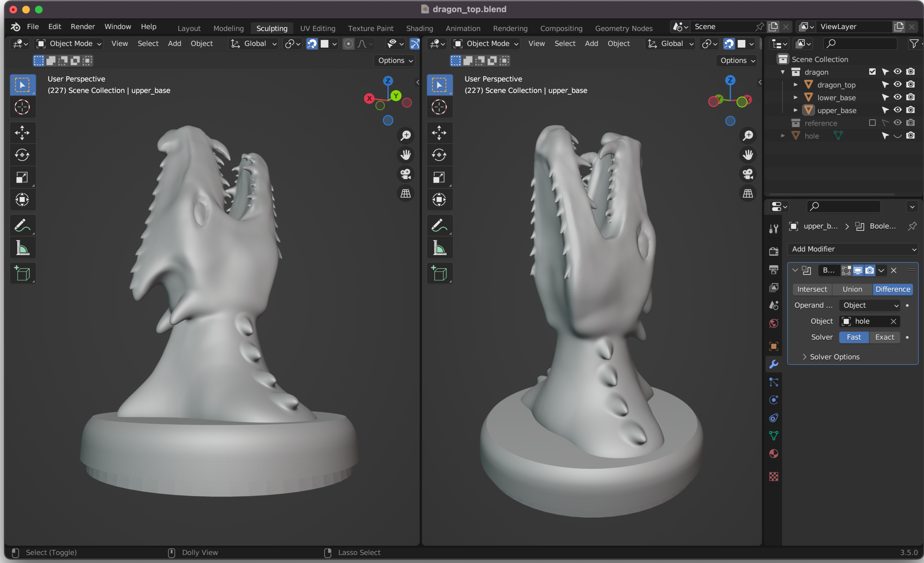Viewport: 924px width, 563px height.
Task: Choose the Fast solver
Action: pos(854,337)
